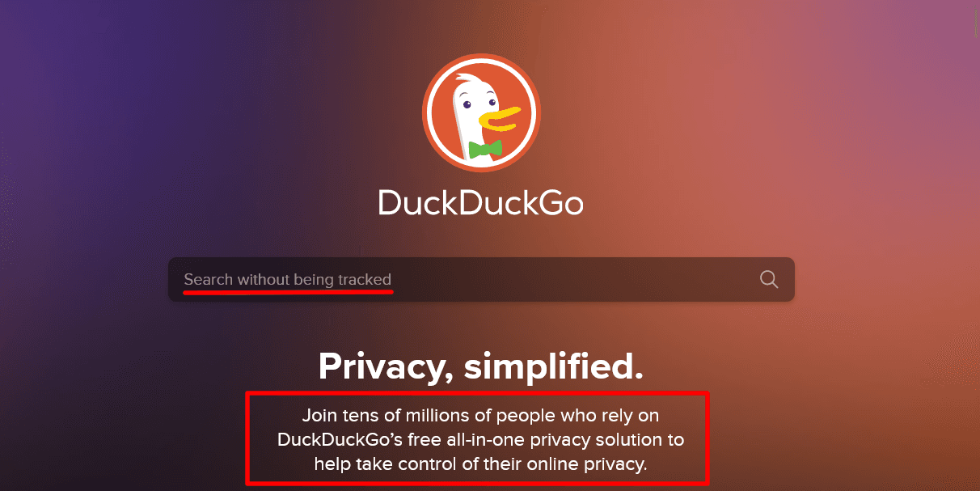Click the word "simplified." in the headline

coord(554,366)
